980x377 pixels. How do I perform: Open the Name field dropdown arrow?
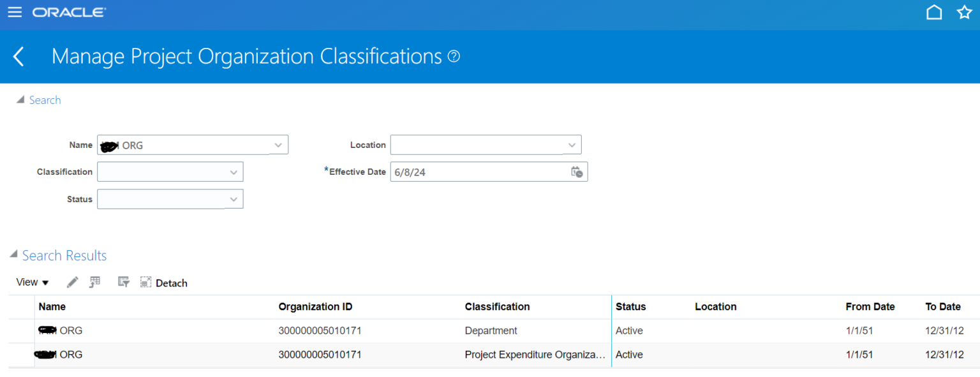click(278, 145)
